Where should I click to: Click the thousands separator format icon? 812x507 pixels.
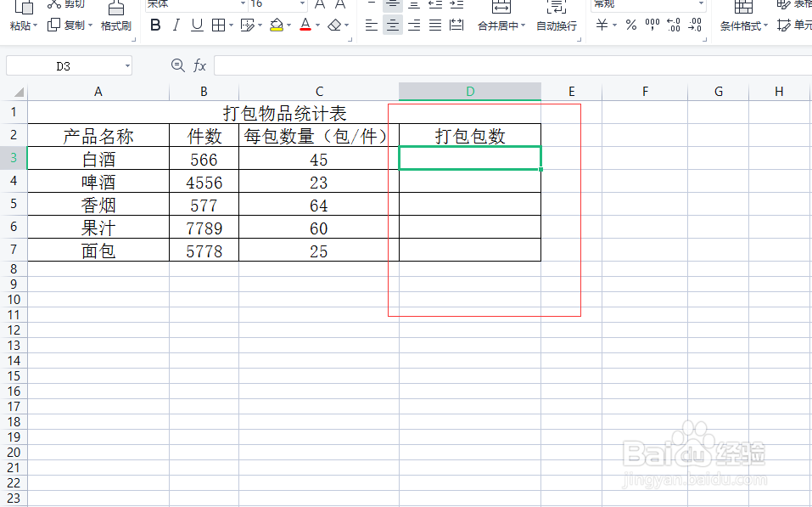click(x=652, y=25)
